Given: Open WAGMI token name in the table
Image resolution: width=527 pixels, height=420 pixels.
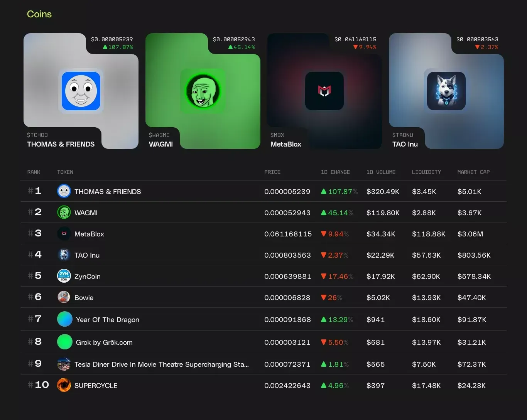Looking at the screenshot, I should coord(86,213).
